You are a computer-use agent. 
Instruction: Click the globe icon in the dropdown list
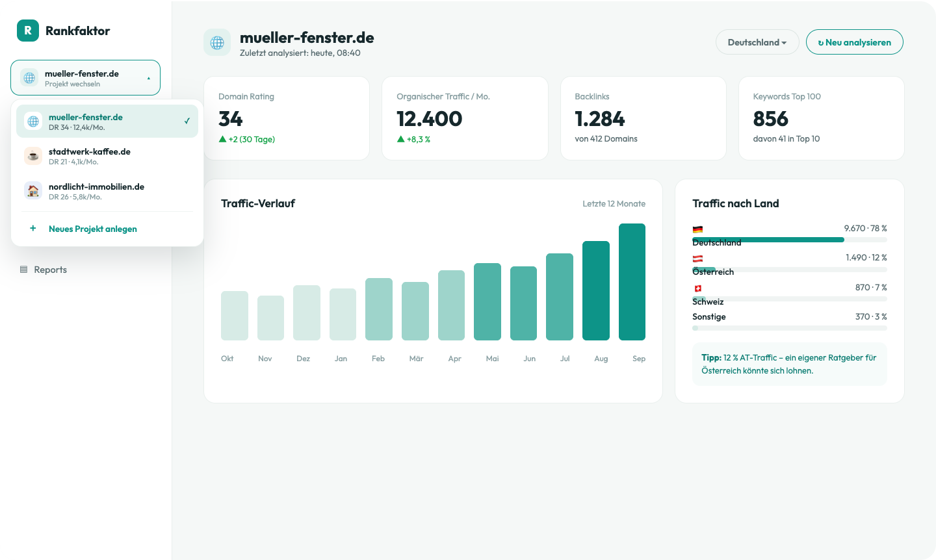click(33, 121)
